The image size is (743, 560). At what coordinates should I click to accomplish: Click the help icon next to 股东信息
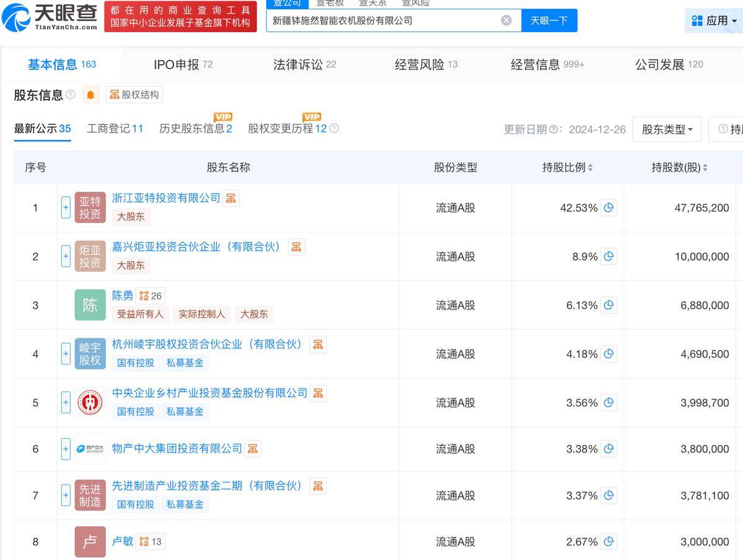(71, 95)
